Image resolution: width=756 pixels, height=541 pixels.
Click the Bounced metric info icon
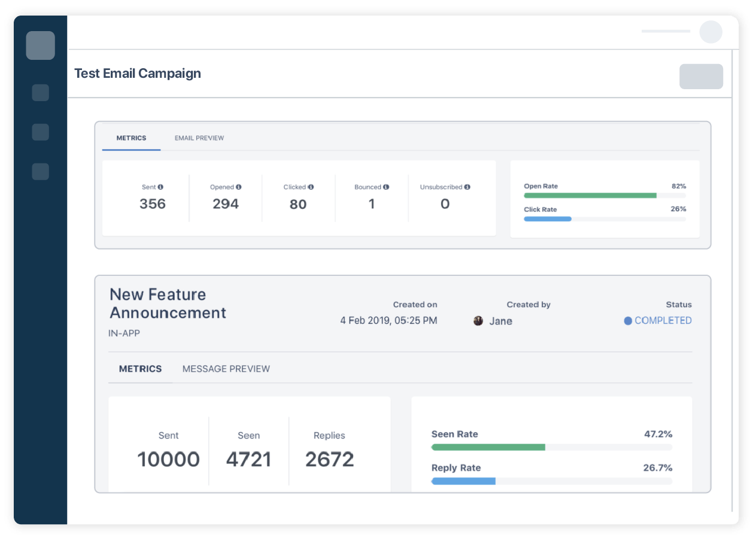tap(385, 187)
